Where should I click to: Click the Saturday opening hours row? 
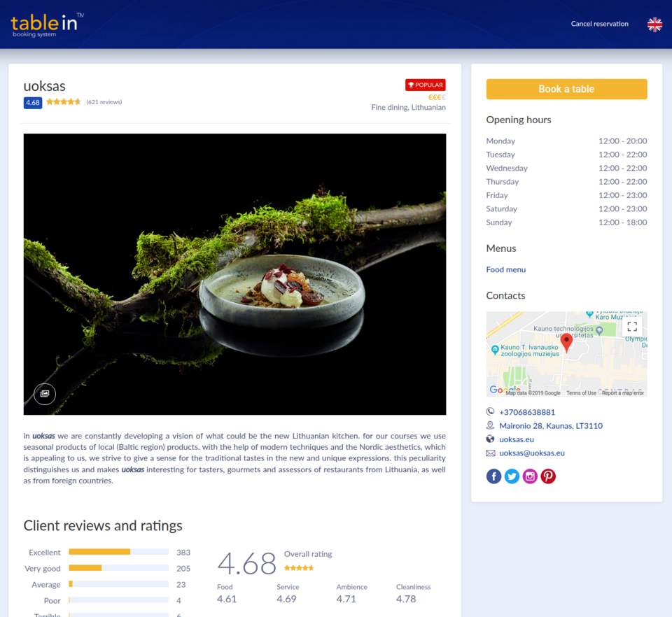point(566,209)
